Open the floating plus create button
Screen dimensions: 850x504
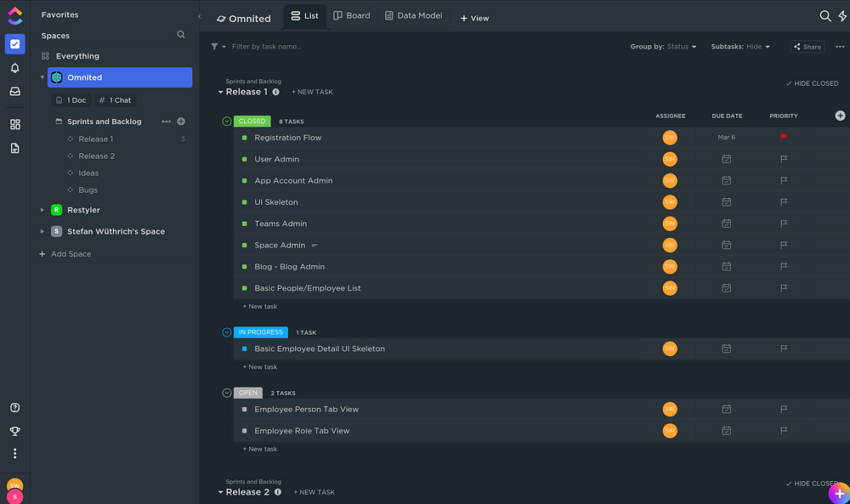coord(839,493)
